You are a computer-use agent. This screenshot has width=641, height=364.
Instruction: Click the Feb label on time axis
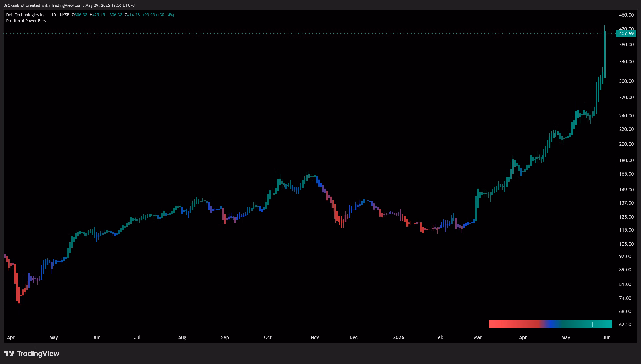pos(439,337)
